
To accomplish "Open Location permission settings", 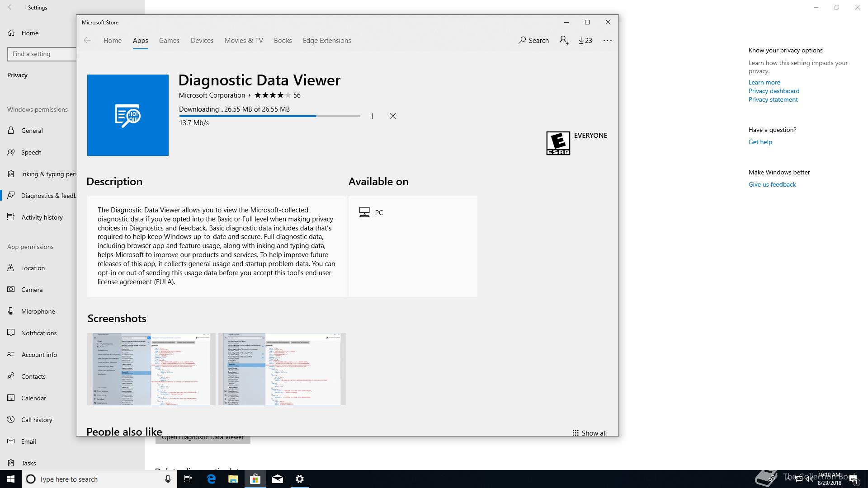I will coord(38,268).
